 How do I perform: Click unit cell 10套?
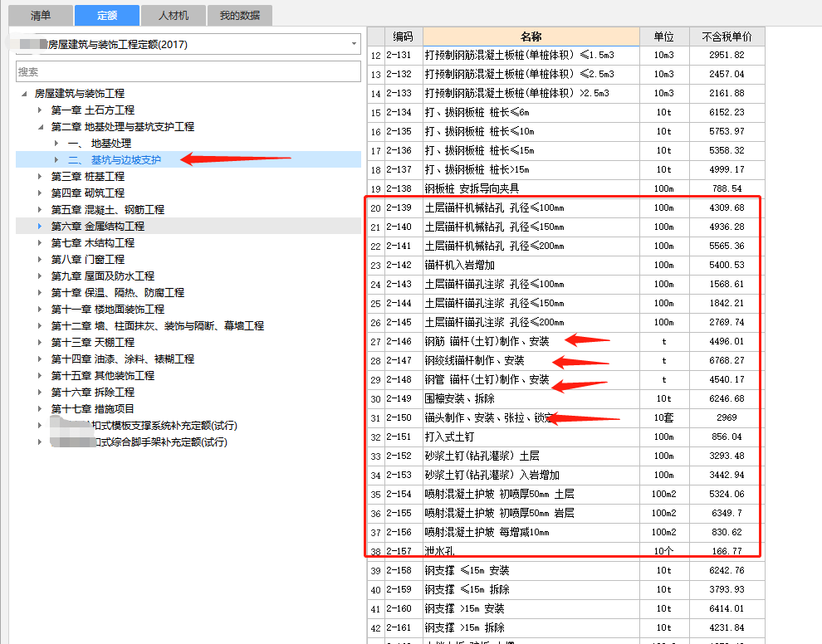[664, 418]
